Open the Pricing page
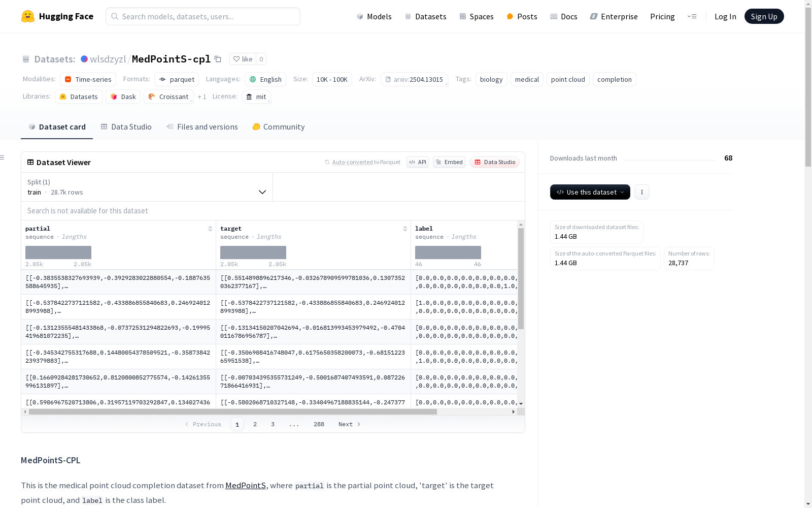812x508 pixels. pos(662,16)
